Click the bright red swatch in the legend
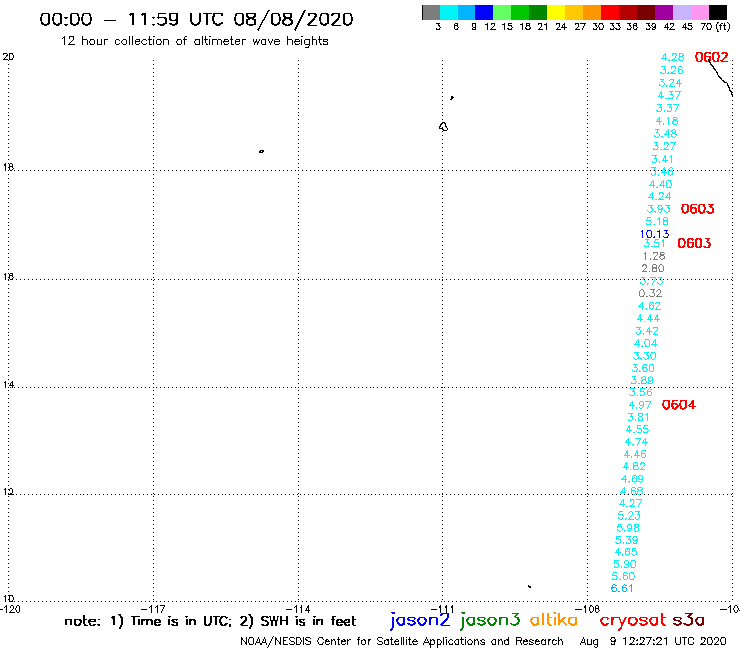The height and width of the screenshot is (650, 740). 609,12
